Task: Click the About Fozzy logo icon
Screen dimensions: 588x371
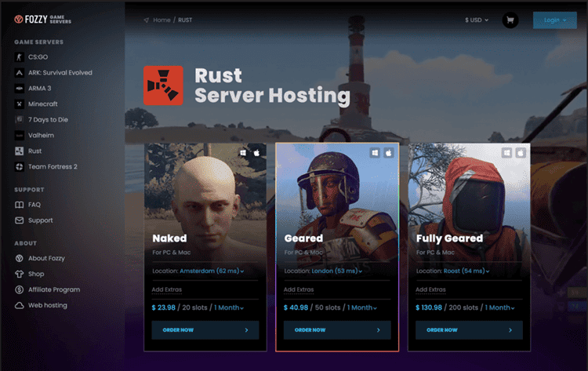Action: pos(19,258)
